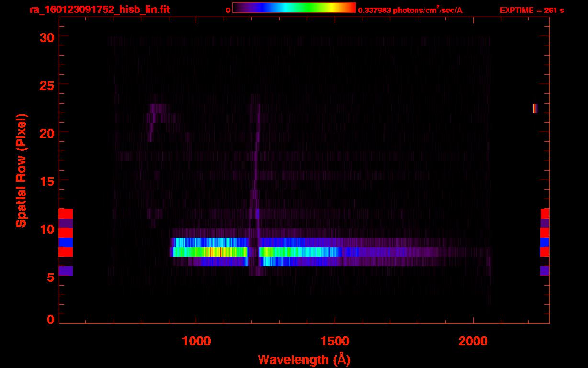This screenshot has height=368, width=588.
Task: Click the y-axis tick label 30
Action: click(47, 37)
